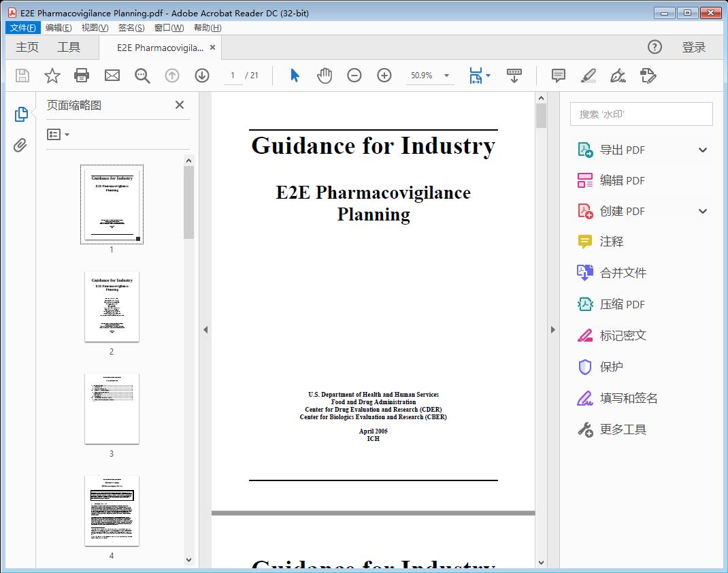This screenshot has width=728, height=573.
Task: Expand the 导出 PDF chevron
Action: pos(702,149)
